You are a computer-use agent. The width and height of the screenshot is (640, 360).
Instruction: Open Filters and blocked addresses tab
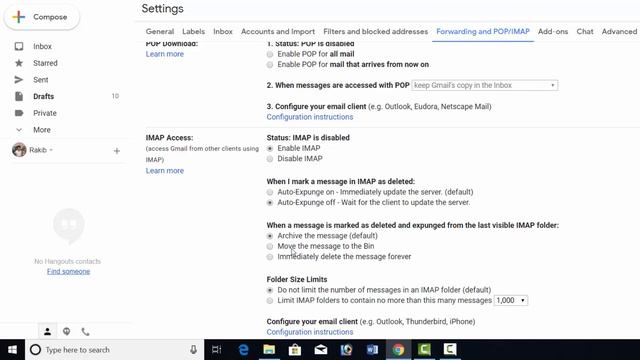point(376,31)
